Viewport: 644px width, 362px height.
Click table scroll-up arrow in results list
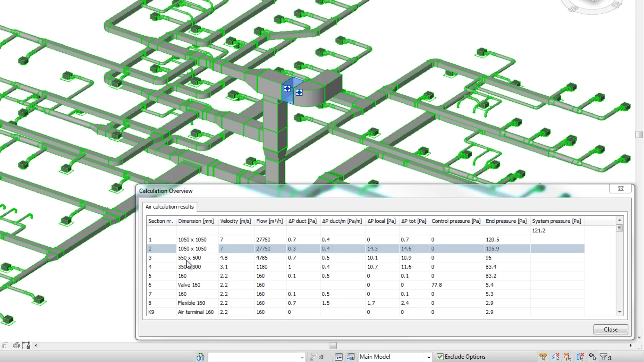coord(620,220)
